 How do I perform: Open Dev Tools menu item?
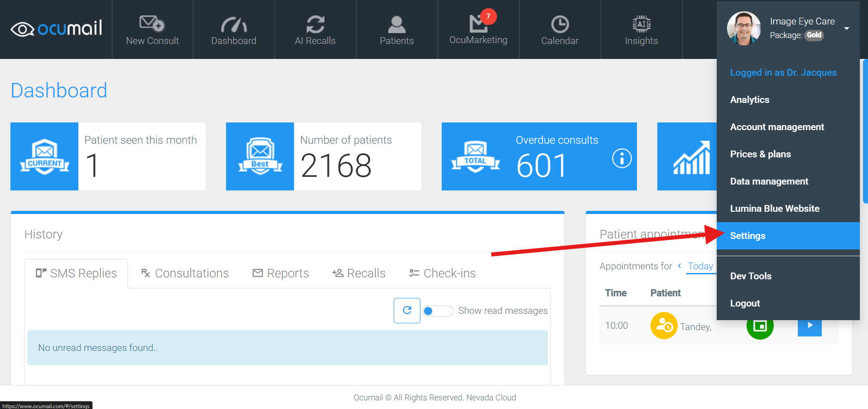[788, 276]
